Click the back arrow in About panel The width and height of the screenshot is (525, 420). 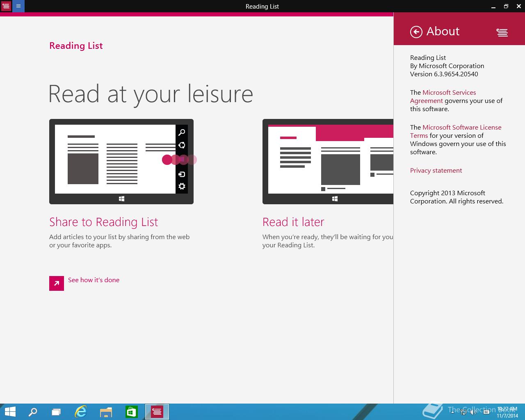[x=416, y=32]
